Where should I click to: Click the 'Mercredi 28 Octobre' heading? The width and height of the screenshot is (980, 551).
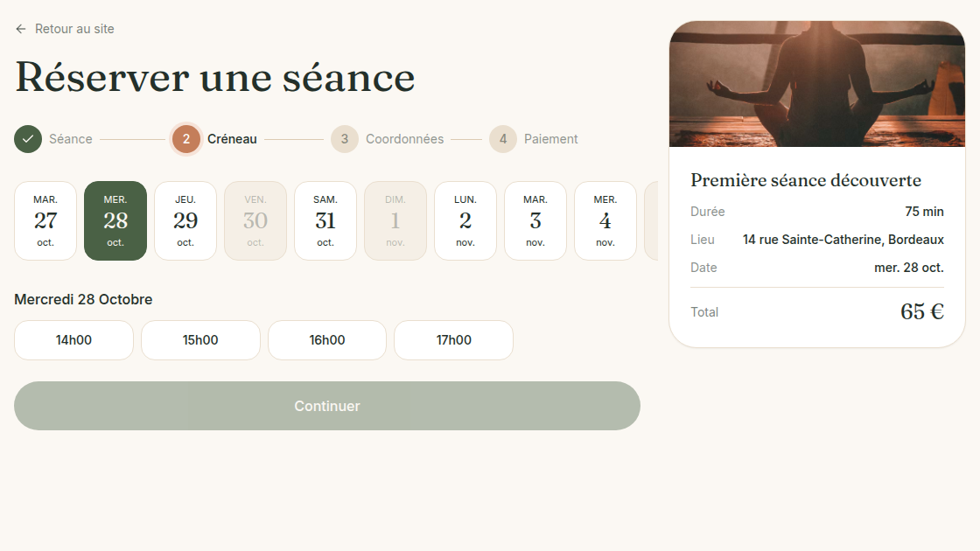[83, 299]
